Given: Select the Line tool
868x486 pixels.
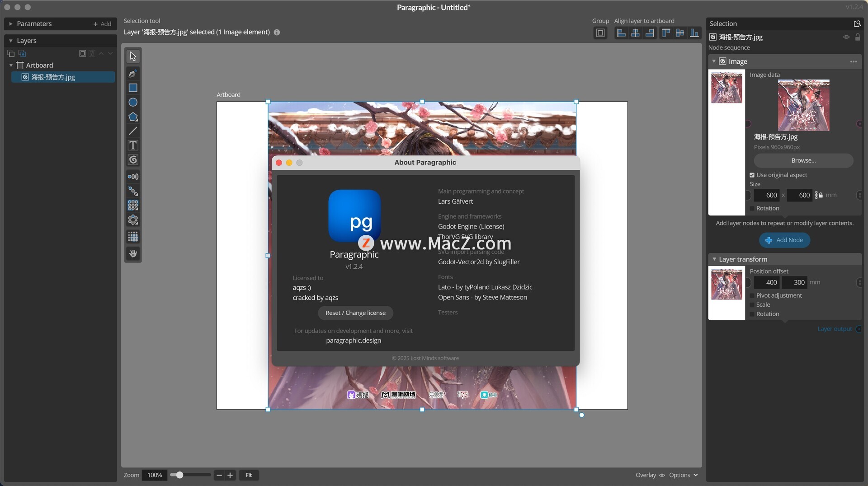Looking at the screenshot, I should 133,131.
